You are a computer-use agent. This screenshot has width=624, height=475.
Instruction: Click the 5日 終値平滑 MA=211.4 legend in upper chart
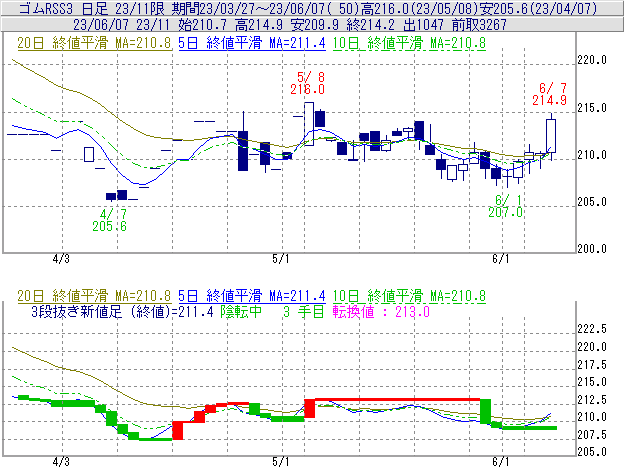252,43
